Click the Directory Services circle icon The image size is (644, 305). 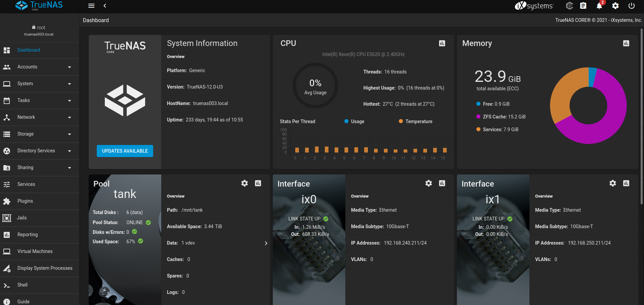(7, 151)
